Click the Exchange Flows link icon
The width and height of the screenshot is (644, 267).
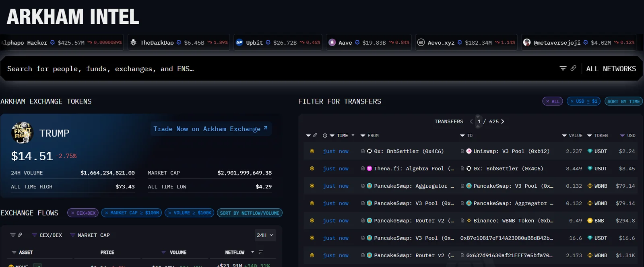(x=20, y=234)
